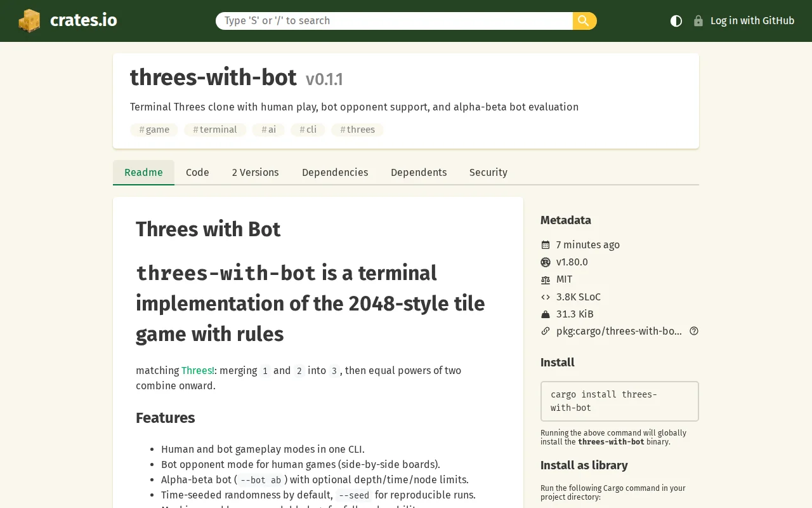812x508 pixels.
Task: Click the 'Human and bot gameplay modes' bullet
Action: click(263, 450)
